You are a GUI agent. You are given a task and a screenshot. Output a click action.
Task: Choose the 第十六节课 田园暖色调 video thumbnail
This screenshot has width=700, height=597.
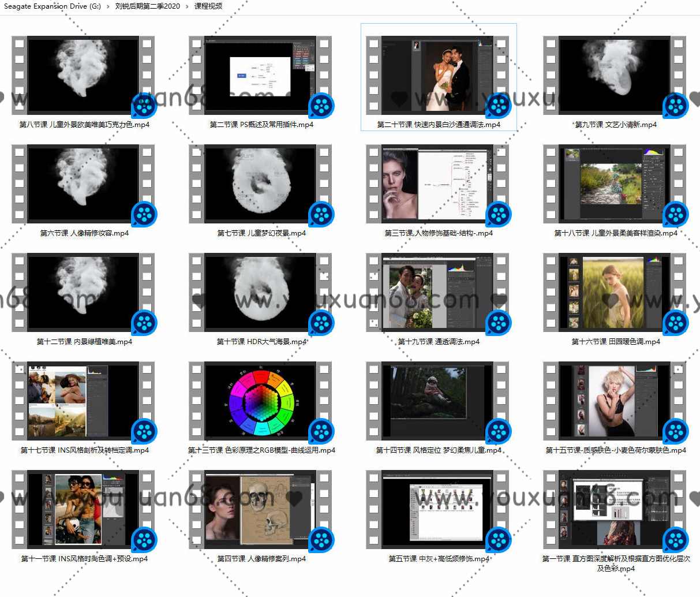615,292
